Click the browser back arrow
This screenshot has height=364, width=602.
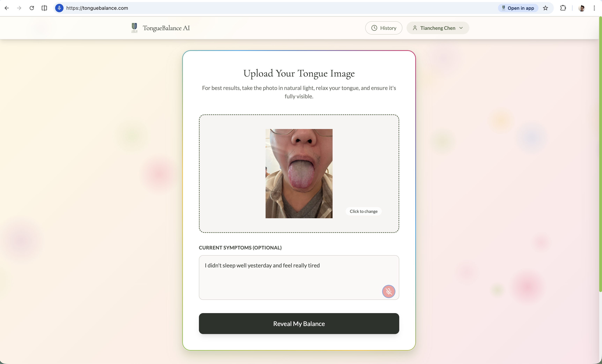(x=7, y=8)
